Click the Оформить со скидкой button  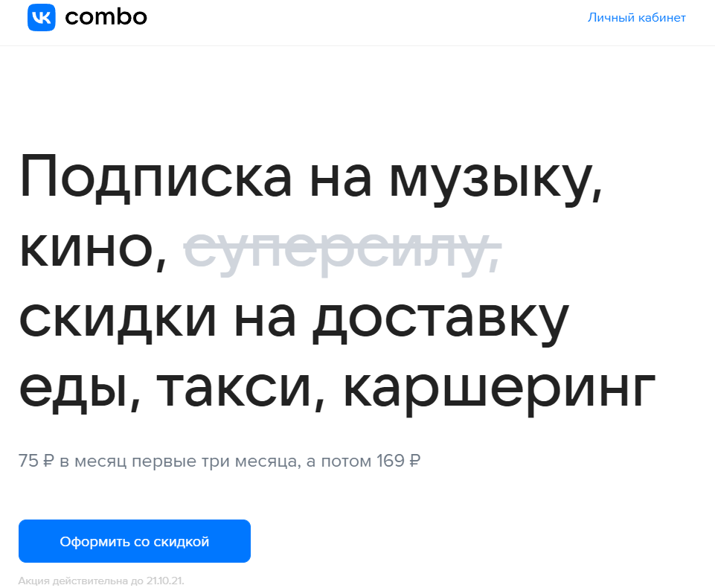click(x=135, y=541)
